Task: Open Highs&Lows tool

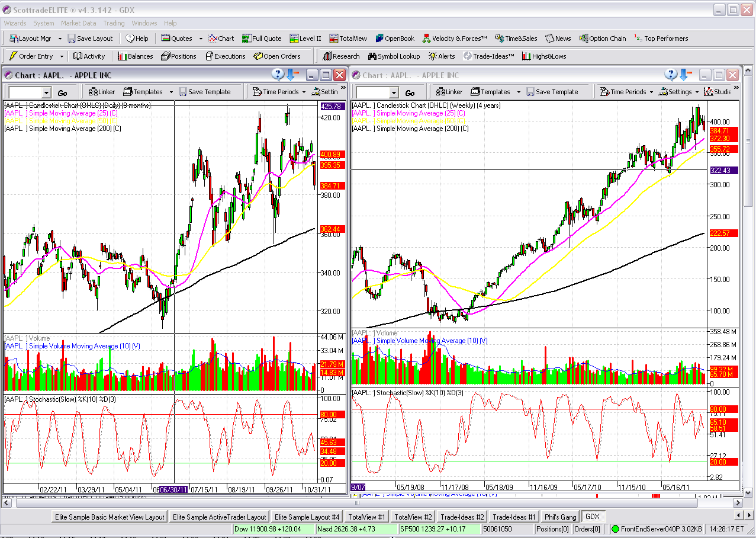Action: 544,56
